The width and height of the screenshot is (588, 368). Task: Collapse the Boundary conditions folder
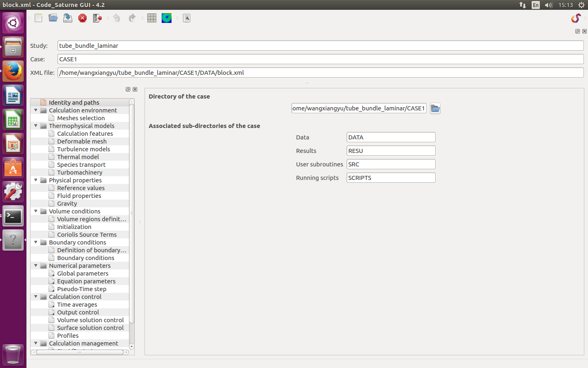tap(36, 242)
